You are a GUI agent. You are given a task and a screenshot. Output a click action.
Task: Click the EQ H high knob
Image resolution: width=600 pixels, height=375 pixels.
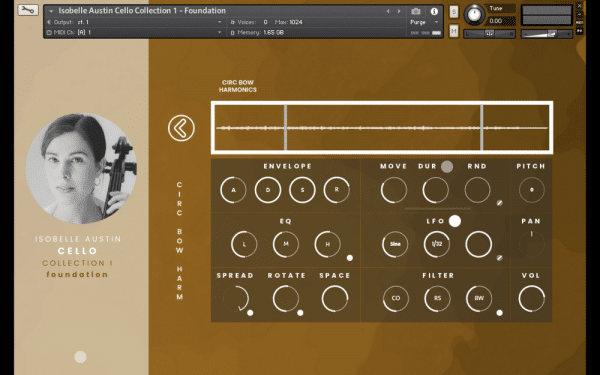pyautogui.click(x=328, y=244)
